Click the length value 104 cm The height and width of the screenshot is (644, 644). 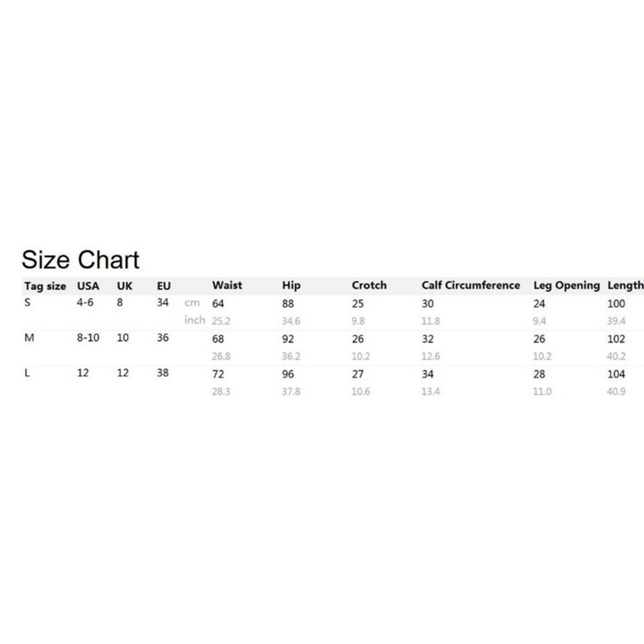[x=616, y=374]
